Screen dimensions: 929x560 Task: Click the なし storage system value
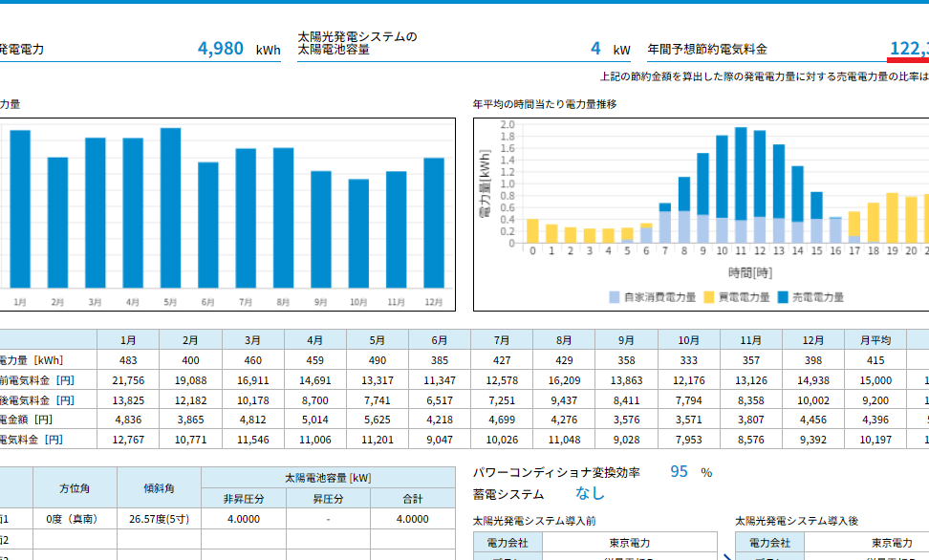pos(590,493)
